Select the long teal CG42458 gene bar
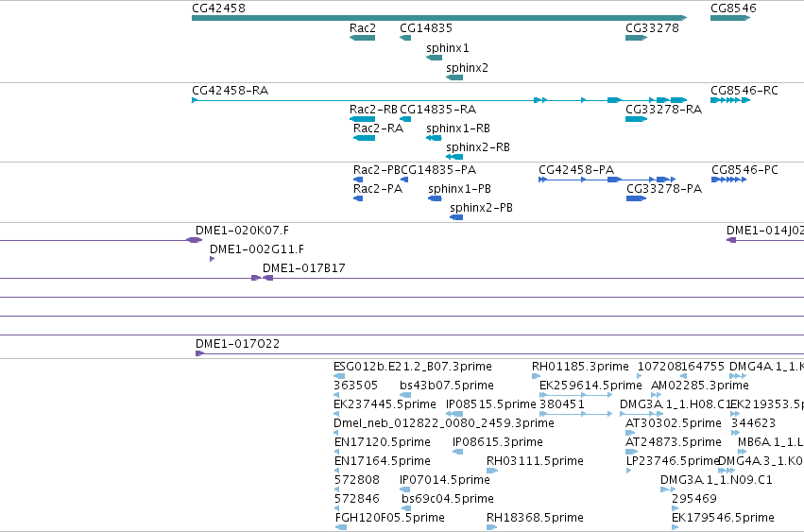The image size is (804, 532). coord(439,18)
